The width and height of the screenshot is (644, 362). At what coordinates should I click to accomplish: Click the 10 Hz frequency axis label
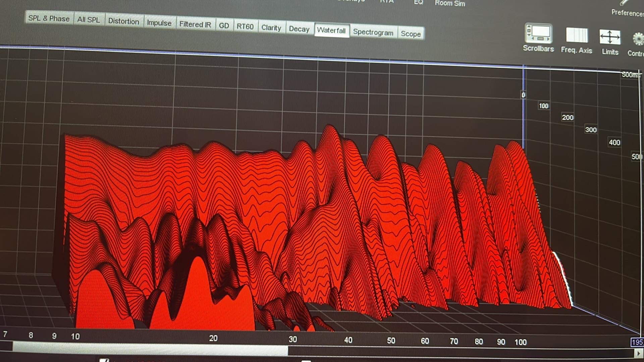75,337
